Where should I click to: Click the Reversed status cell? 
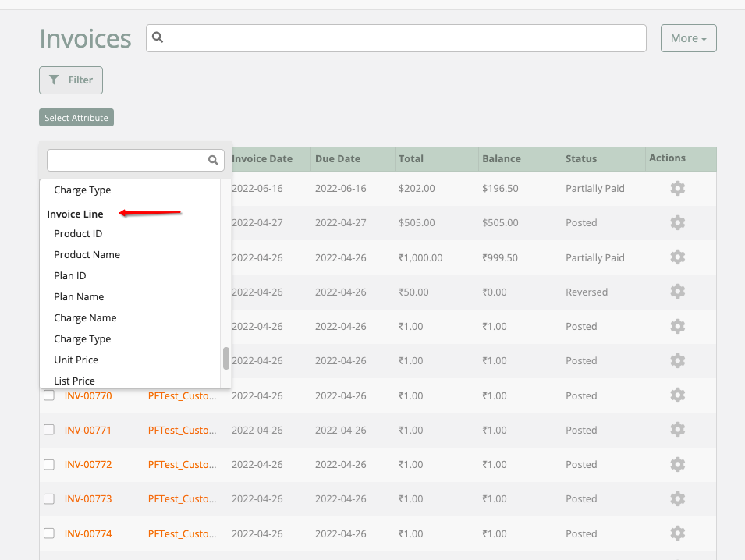(587, 292)
